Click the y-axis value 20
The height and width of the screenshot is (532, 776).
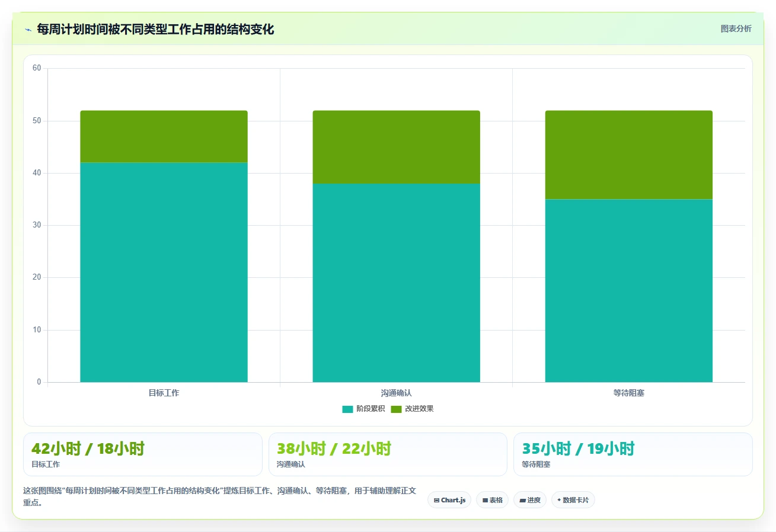pyautogui.click(x=37, y=277)
